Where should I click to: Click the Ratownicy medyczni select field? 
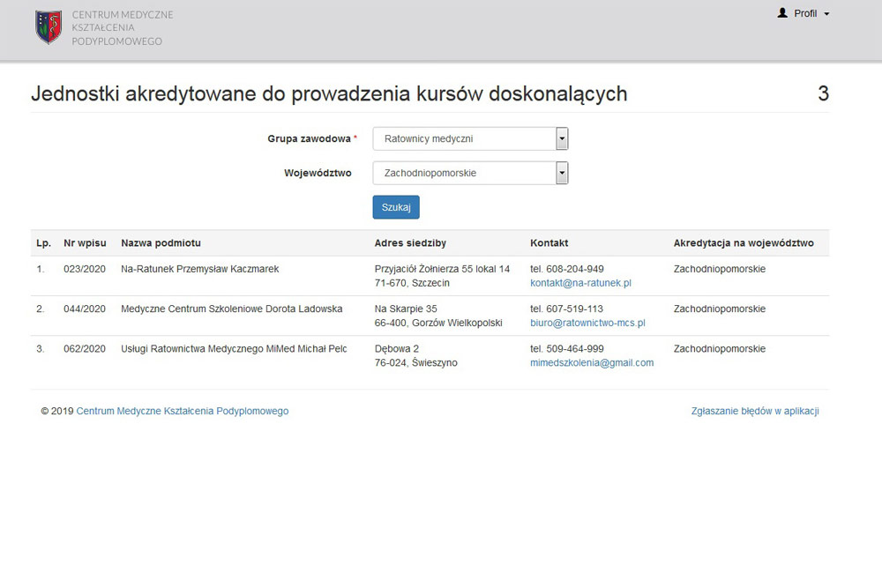pos(464,138)
